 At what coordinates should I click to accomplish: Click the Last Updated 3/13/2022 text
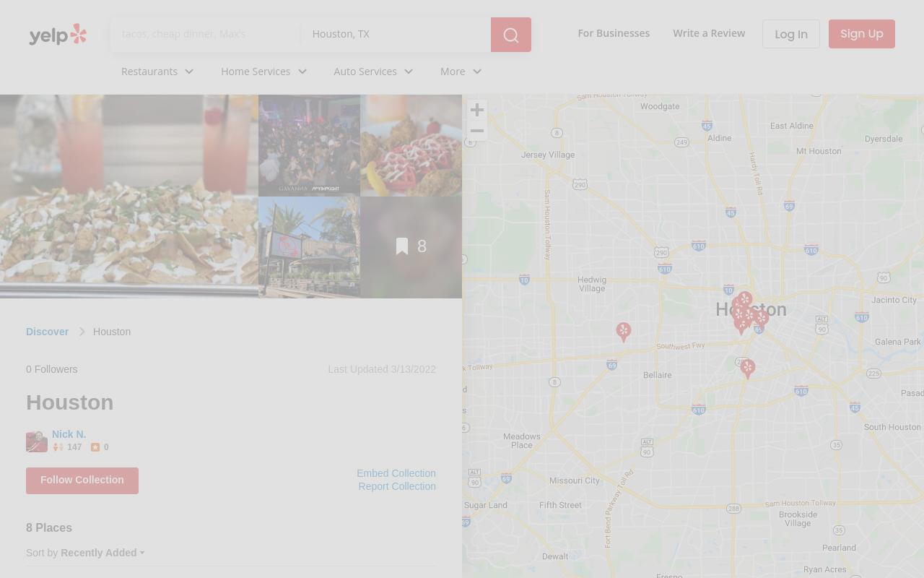coord(382,369)
